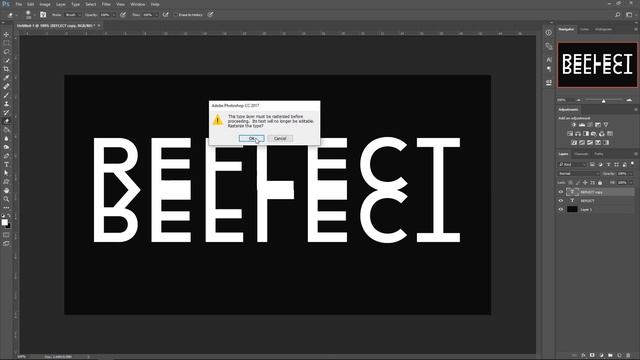Select the Dodge tool

[x=6, y=147]
